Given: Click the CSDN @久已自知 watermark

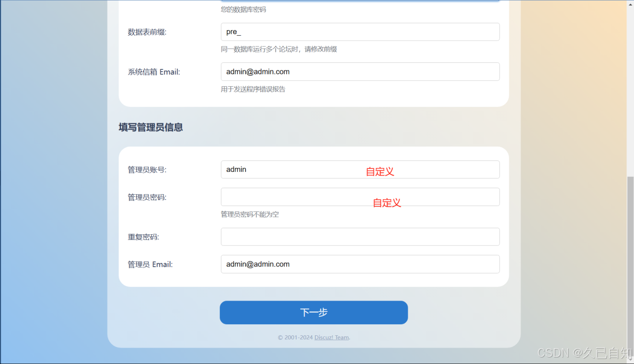Looking at the screenshot, I should click(x=582, y=353).
